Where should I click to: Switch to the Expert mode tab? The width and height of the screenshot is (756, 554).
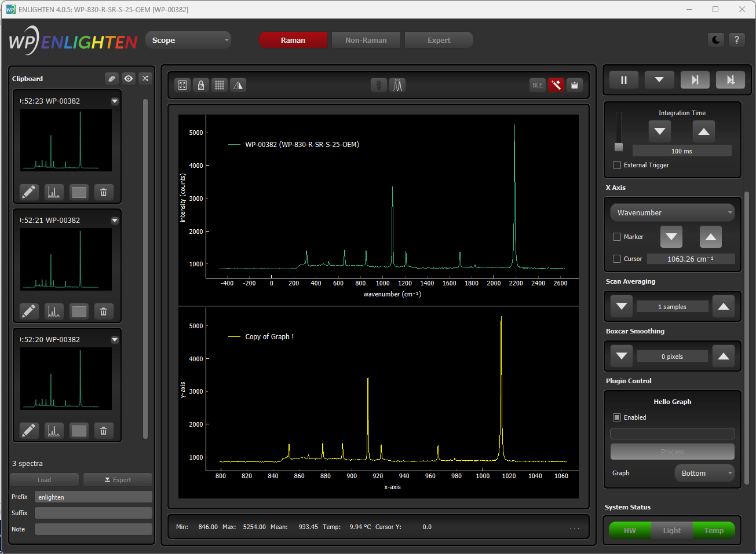pos(439,40)
